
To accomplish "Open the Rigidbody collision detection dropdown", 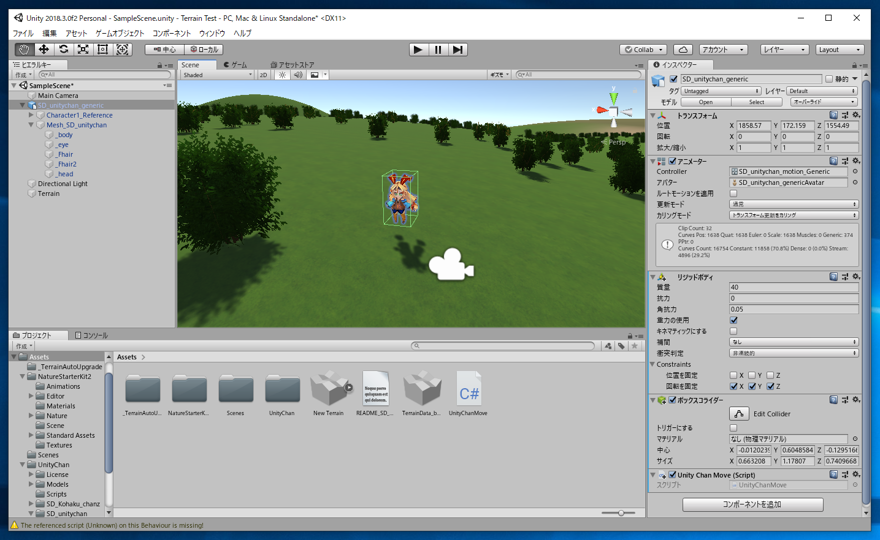I will tap(794, 353).
